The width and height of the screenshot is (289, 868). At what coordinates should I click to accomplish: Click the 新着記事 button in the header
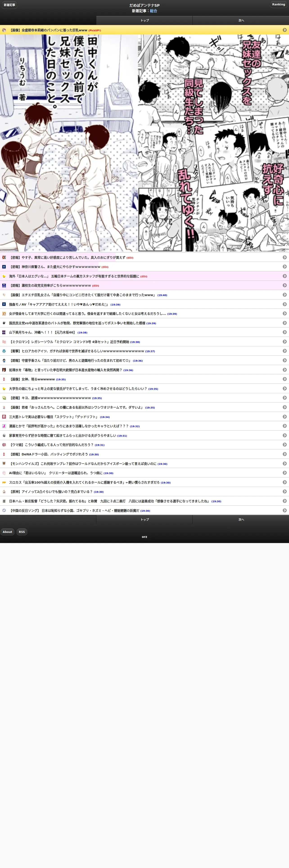coord(9,5)
